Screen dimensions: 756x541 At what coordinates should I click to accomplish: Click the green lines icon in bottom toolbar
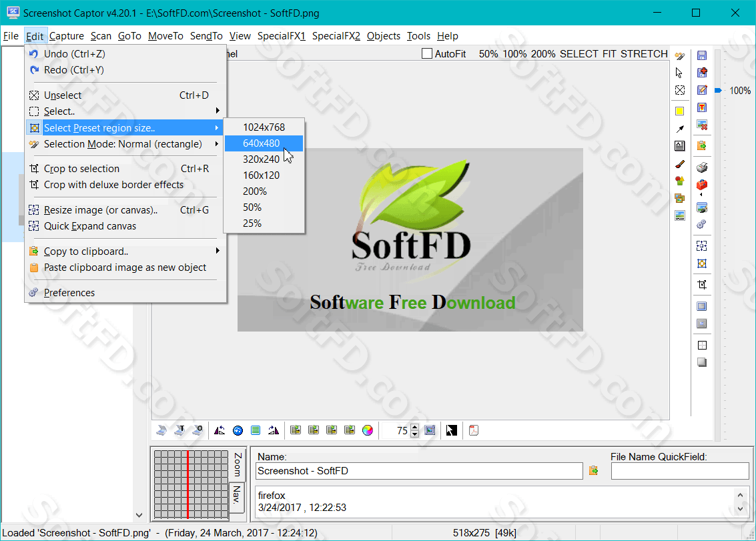pyautogui.click(x=256, y=430)
